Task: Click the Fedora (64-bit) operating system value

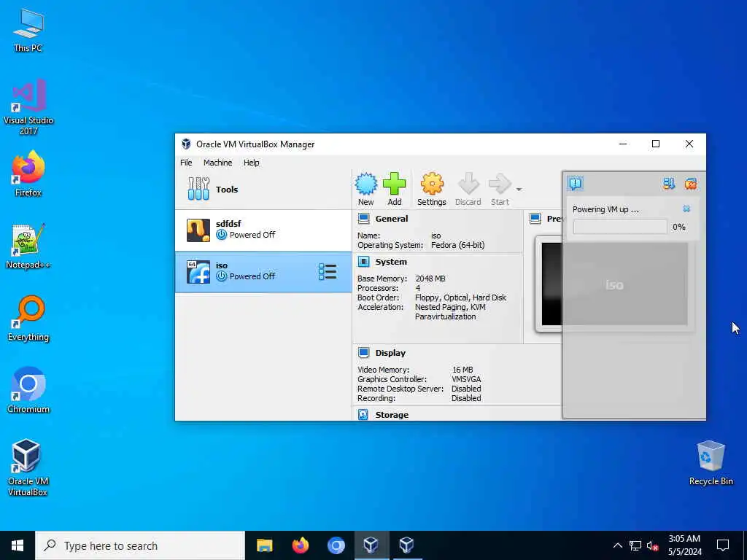Action: click(458, 245)
